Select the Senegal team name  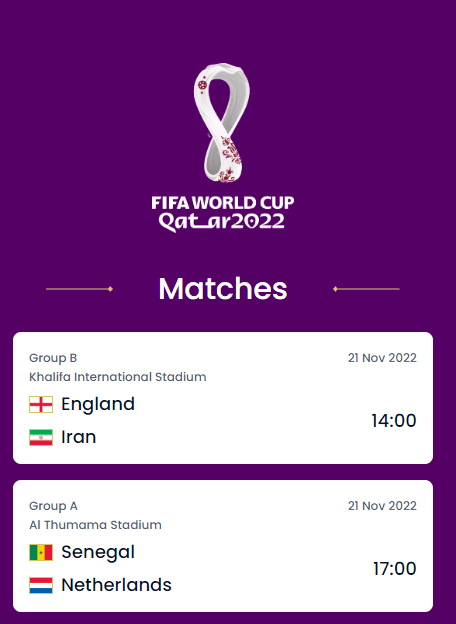[x=98, y=552]
